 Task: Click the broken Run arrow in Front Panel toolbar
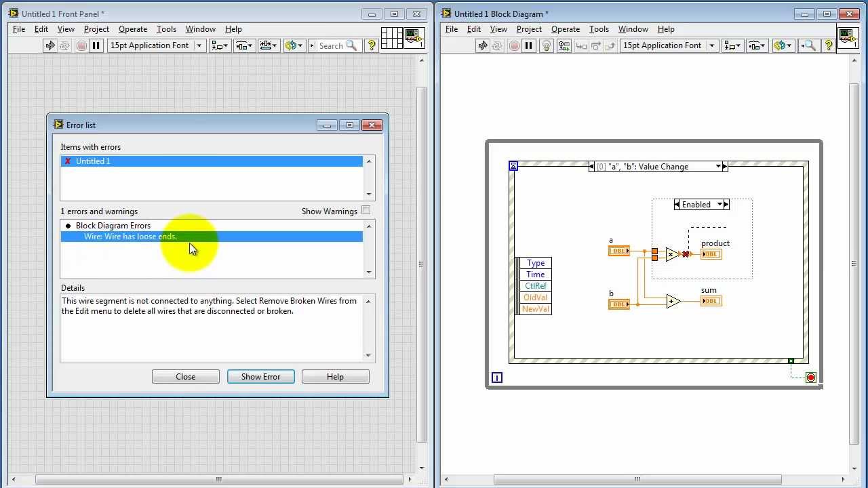[50, 45]
